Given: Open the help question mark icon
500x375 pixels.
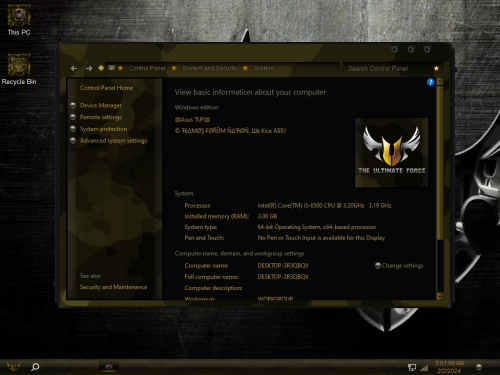Looking at the screenshot, I should pos(430,82).
